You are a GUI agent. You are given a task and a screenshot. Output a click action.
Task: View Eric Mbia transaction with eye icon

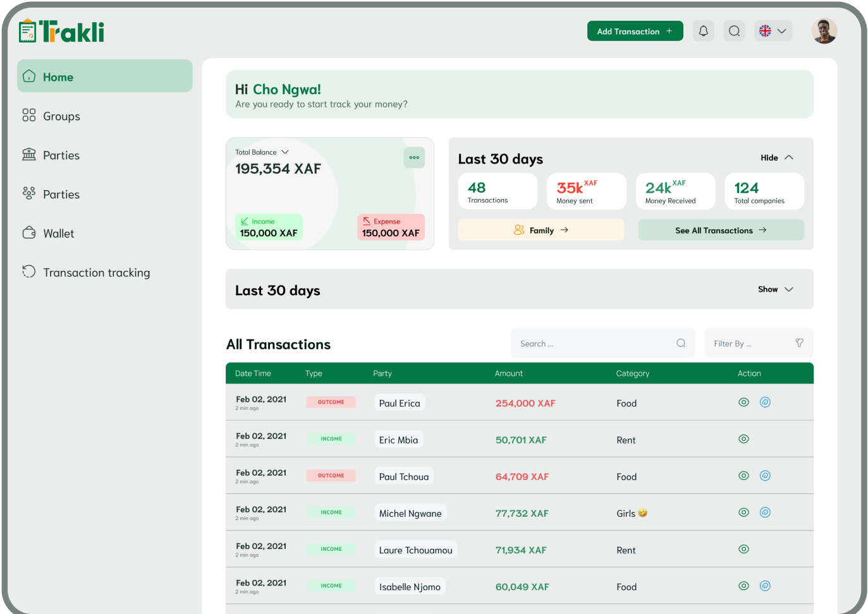coord(743,439)
